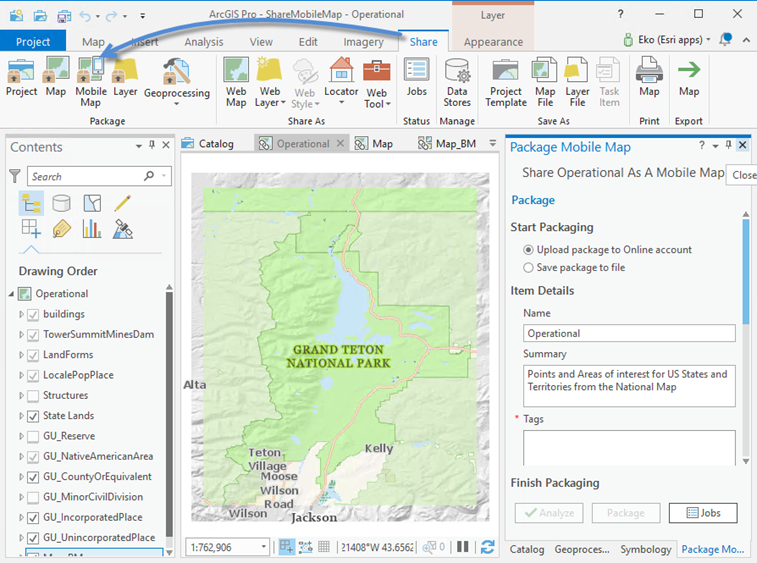Click the Locator share icon
This screenshot has height=563, width=757.
341,81
